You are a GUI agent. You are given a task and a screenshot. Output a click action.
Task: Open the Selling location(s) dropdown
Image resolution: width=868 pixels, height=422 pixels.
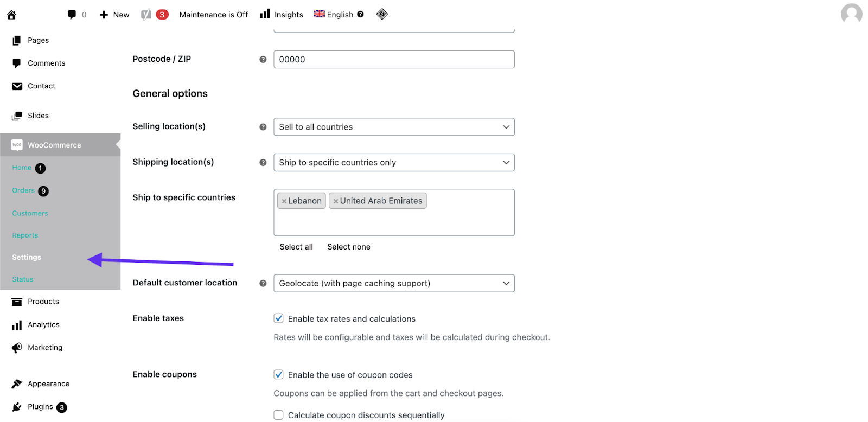coord(394,127)
